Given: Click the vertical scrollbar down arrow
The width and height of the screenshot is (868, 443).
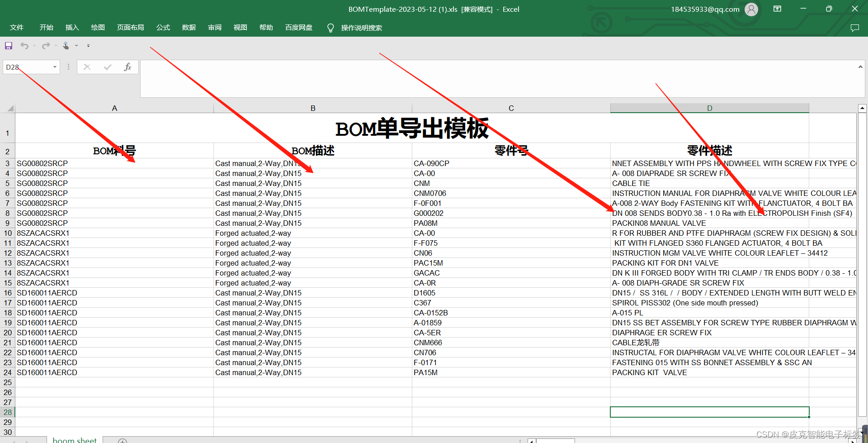Looking at the screenshot, I should [x=862, y=432].
